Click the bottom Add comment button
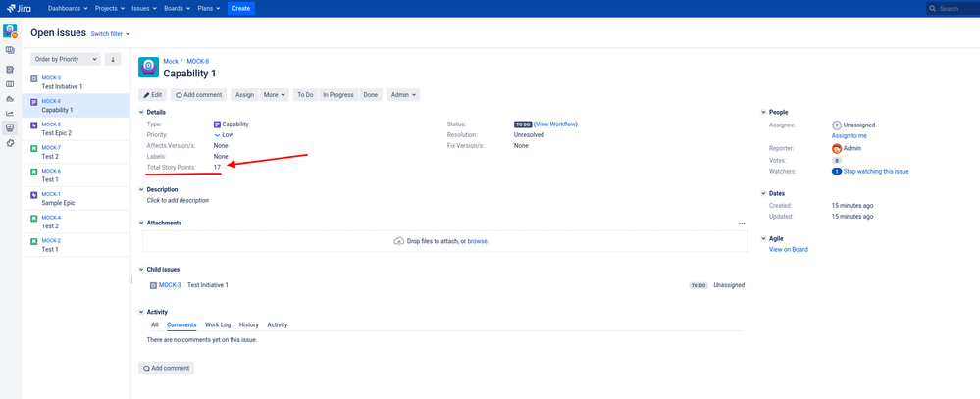The width and height of the screenshot is (980, 399). pyautogui.click(x=166, y=368)
